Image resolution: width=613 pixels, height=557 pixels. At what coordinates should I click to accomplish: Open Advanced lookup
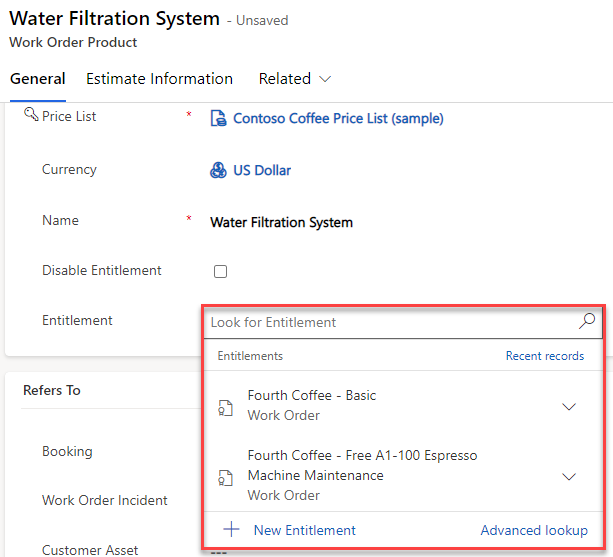click(x=534, y=530)
